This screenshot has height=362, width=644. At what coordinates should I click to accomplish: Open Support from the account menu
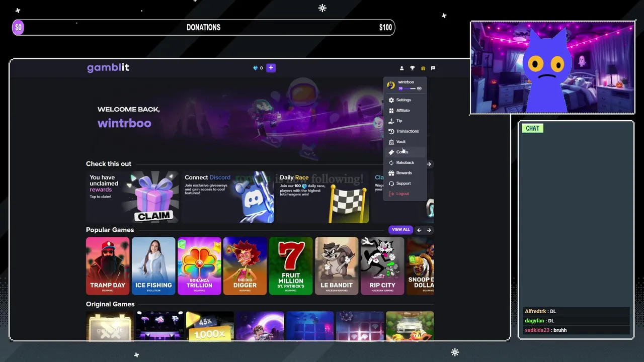coord(405,184)
